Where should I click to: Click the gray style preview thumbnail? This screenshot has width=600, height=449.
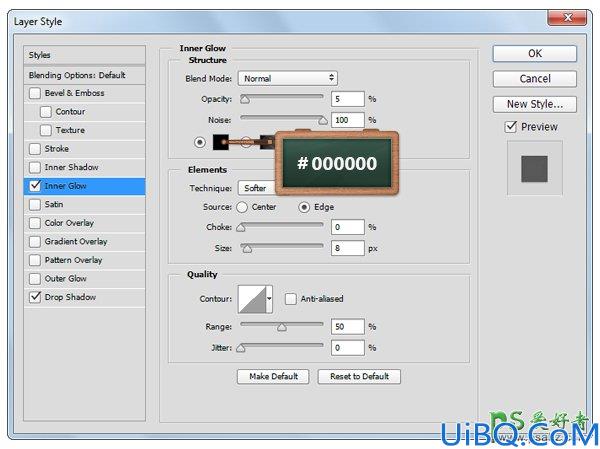535,169
